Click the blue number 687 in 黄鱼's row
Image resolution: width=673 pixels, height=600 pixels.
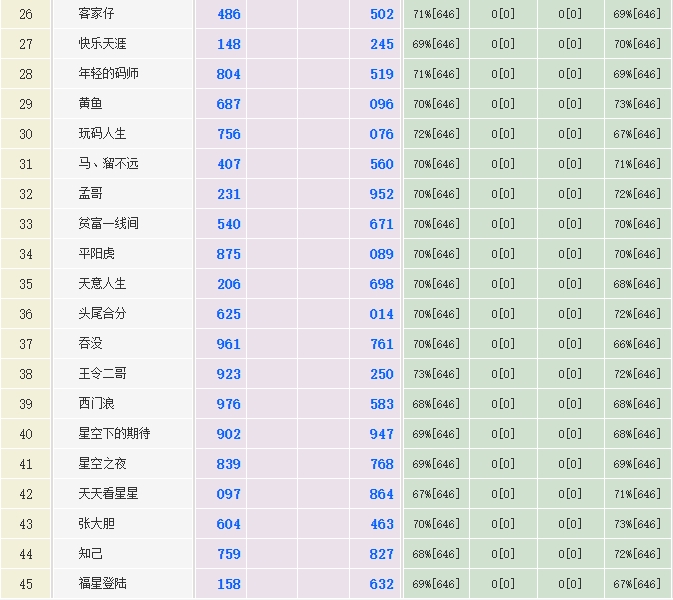[x=228, y=104]
